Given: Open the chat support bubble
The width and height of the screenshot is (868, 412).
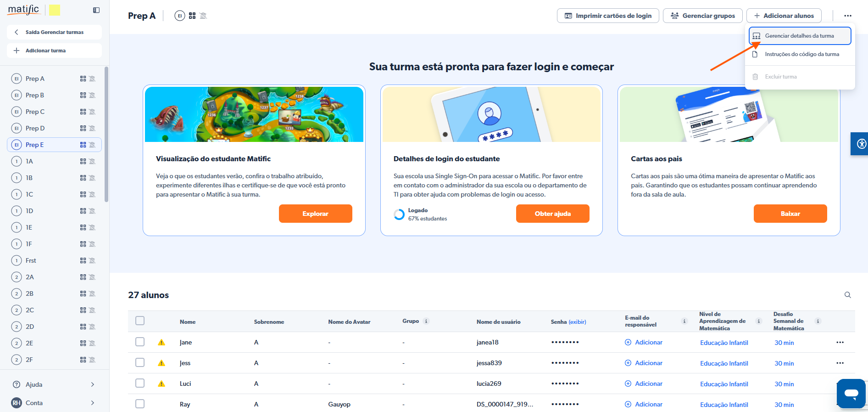Looking at the screenshot, I should (x=851, y=393).
